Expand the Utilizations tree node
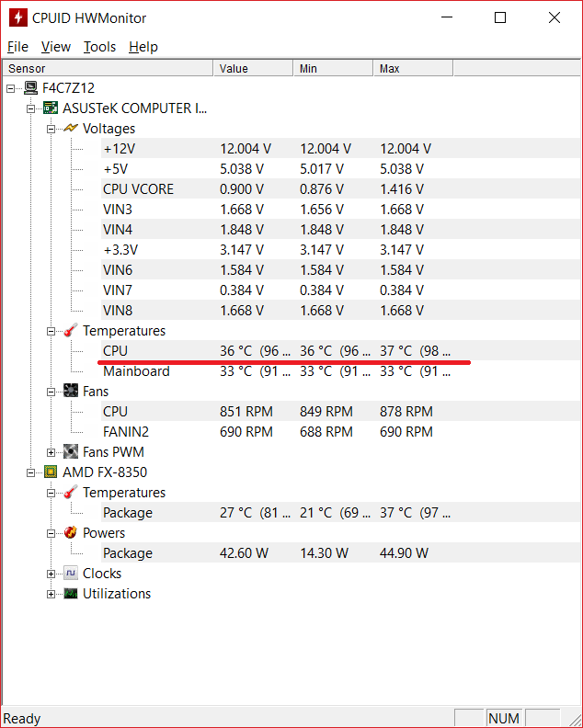Screen dimensions: 583x728 (51, 594)
